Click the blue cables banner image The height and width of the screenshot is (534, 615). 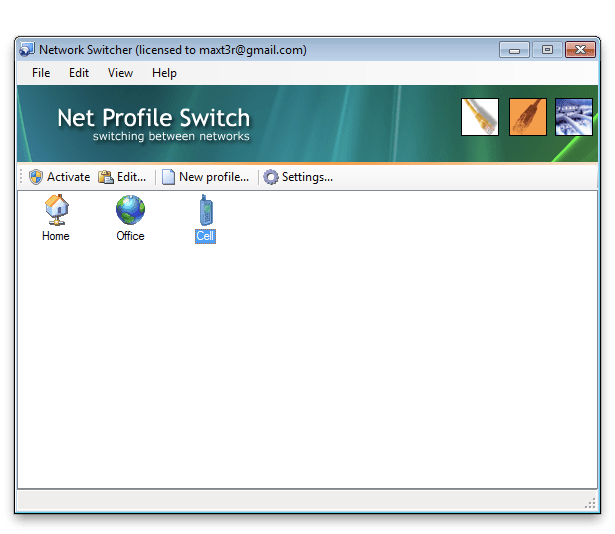click(574, 117)
